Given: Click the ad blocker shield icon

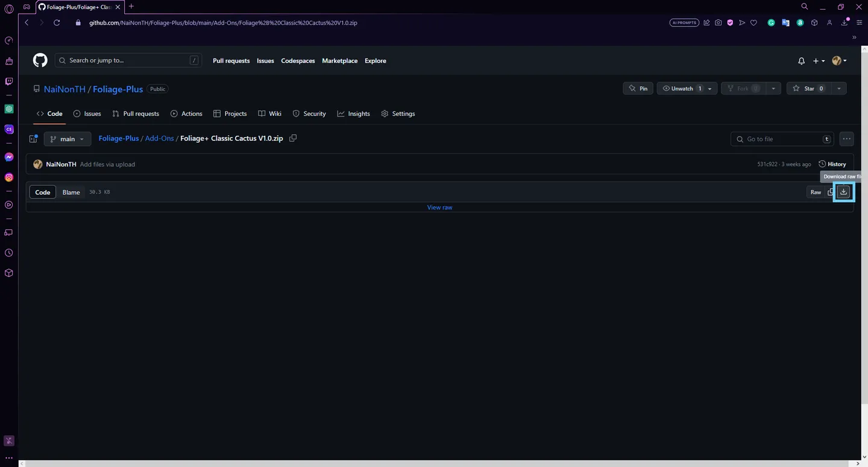Looking at the screenshot, I should 730,23.
